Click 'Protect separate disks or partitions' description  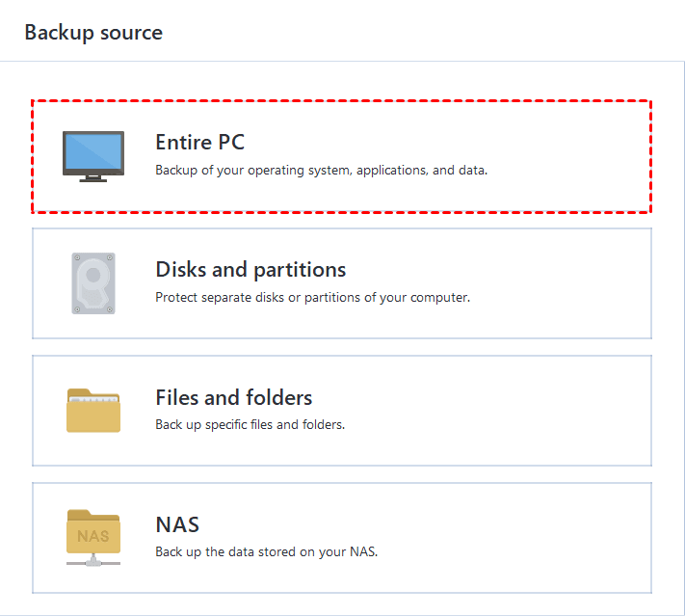(x=312, y=298)
